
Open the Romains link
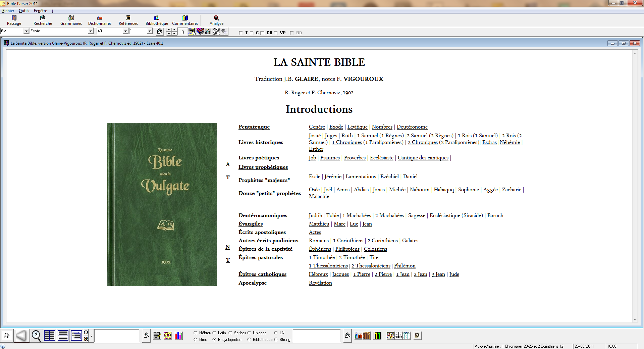tap(319, 241)
